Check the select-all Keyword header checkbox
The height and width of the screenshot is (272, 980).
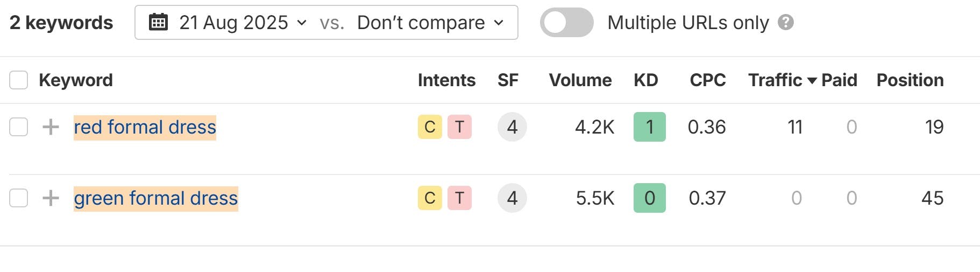pyautogui.click(x=19, y=80)
